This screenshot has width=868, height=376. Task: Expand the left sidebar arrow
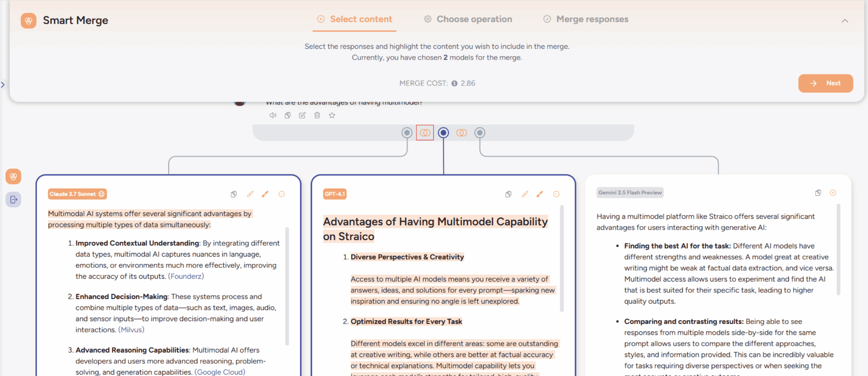tap(3, 85)
